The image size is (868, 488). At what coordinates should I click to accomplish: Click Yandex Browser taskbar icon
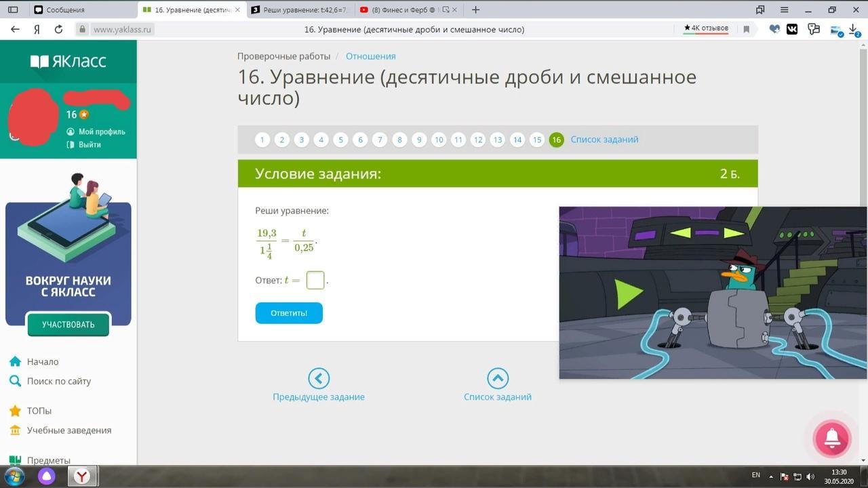click(82, 476)
